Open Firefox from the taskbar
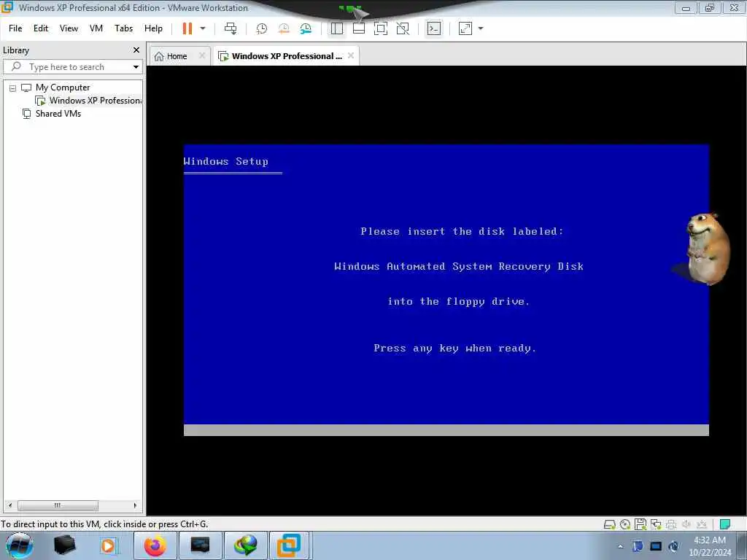 pos(155,545)
